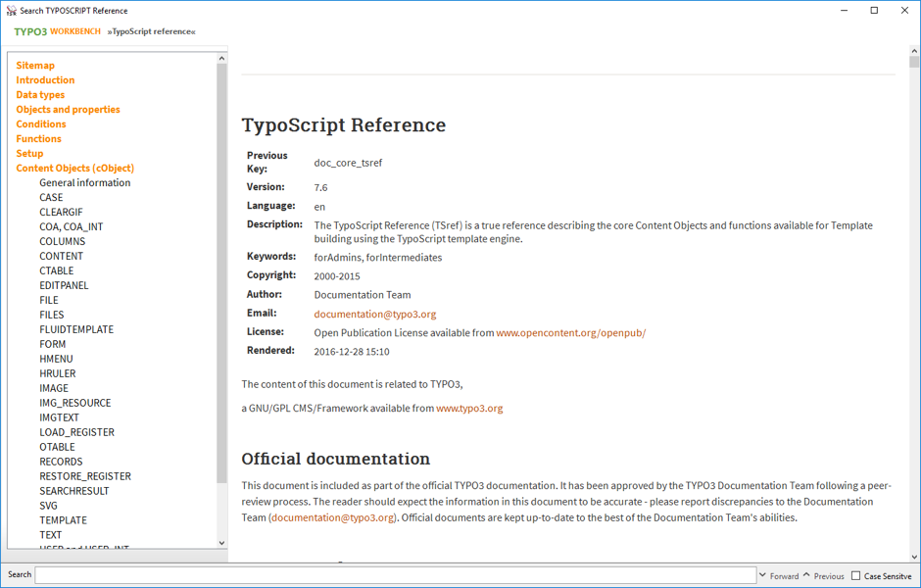Enable the Case Sensitive checkbox

[856, 576]
